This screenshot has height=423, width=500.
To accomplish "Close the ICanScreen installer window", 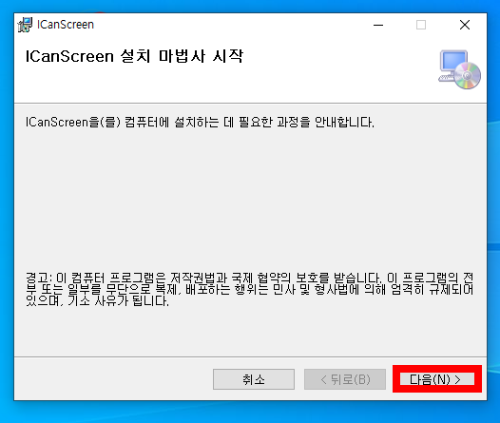I will coord(465,25).
